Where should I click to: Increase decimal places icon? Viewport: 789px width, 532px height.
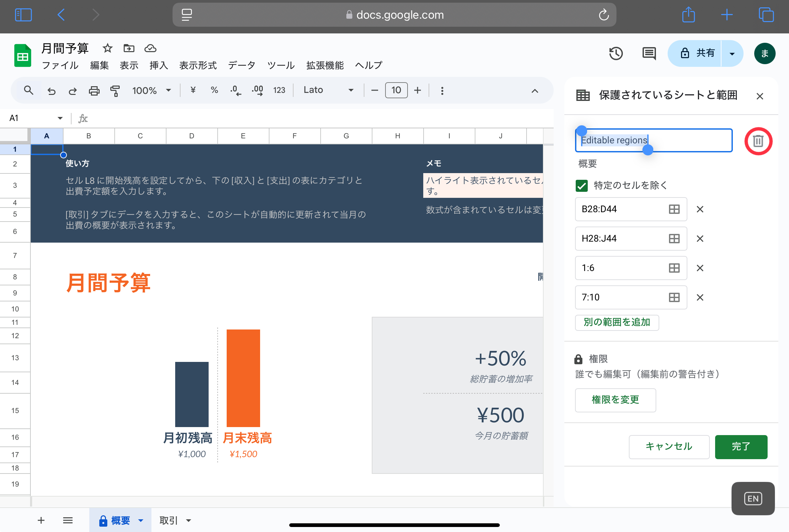coord(257,91)
